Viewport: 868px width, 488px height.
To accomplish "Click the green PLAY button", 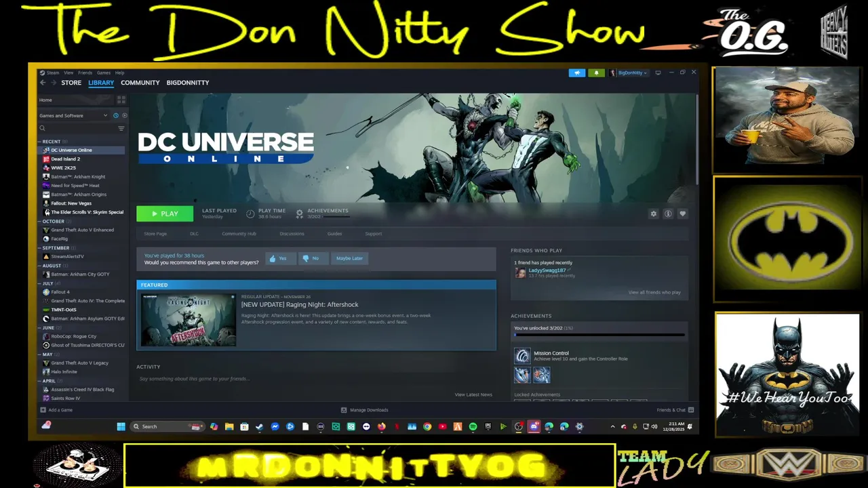I will click(x=165, y=213).
